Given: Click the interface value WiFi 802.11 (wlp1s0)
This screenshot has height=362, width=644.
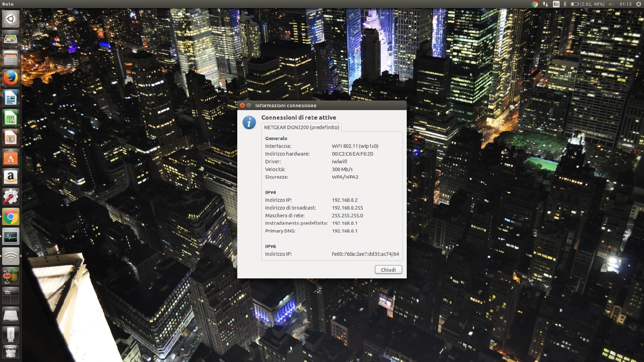Looking at the screenshot, I should coord(355,146).
